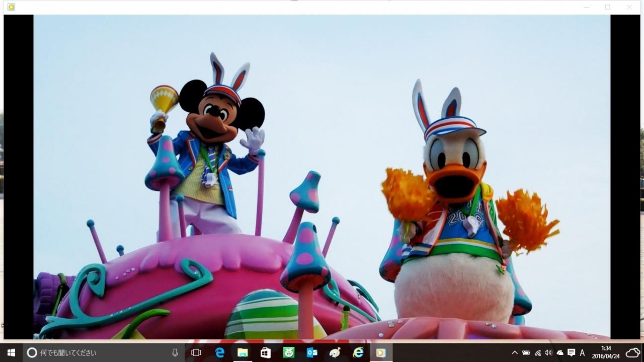Open the Windows Start menu
Screen dimensions: 644x362
click(x=11, y=353)
